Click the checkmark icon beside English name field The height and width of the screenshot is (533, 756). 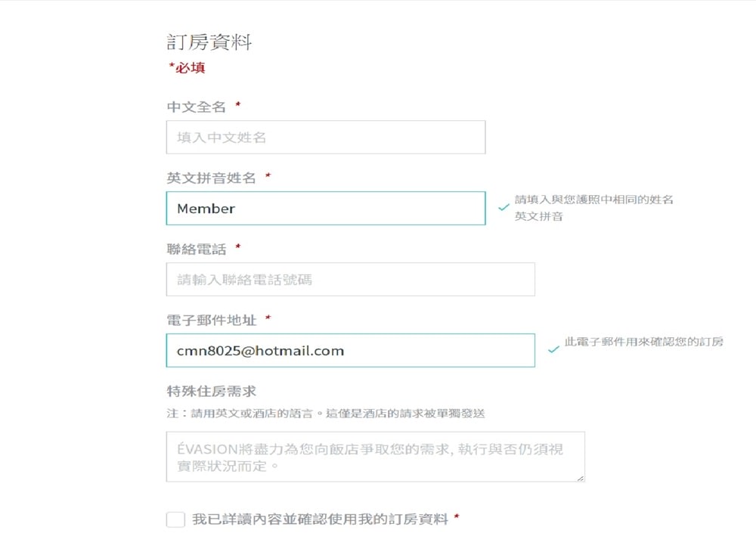[x=503, y=207]
